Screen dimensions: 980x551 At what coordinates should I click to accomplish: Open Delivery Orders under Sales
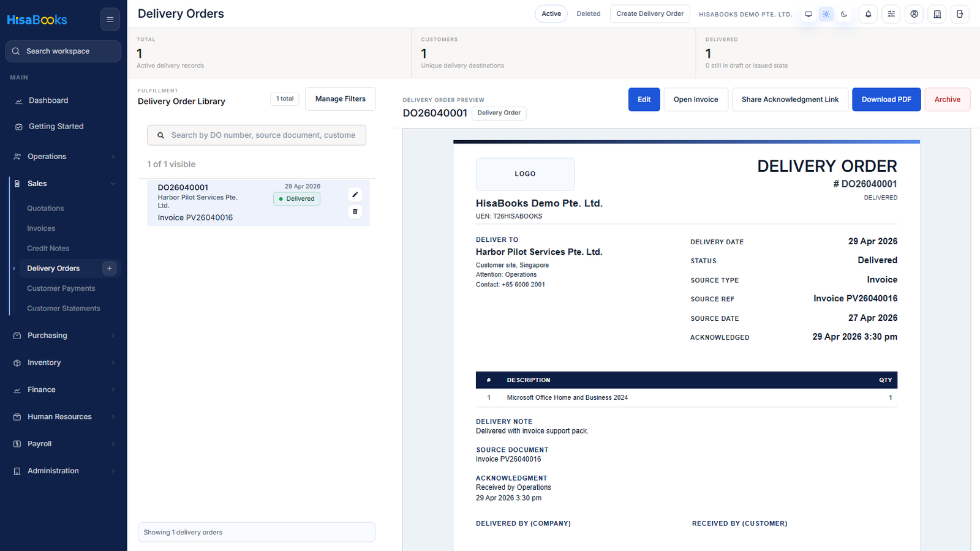53,268
